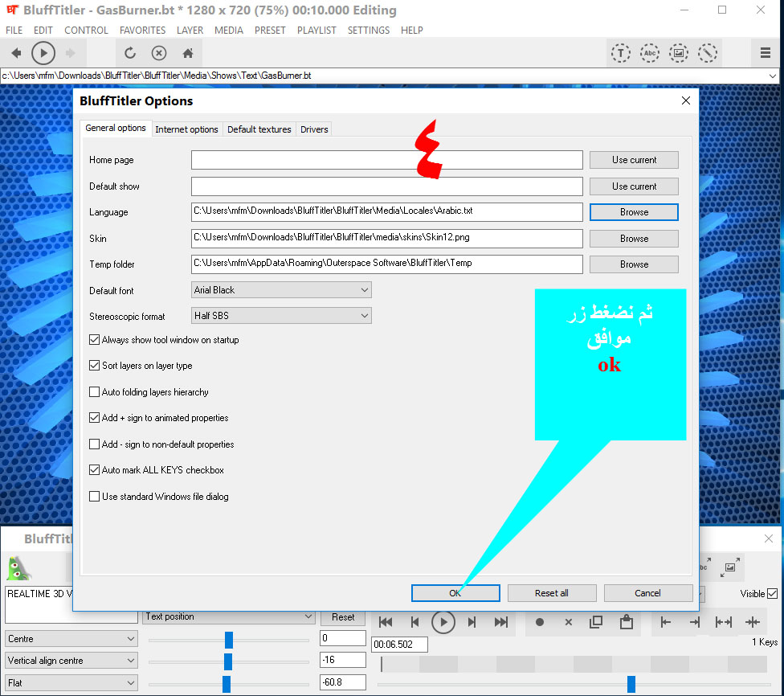Expand the show path address dropdown arrow
This screenshot has width=784, height=696.
click(773, 76)
